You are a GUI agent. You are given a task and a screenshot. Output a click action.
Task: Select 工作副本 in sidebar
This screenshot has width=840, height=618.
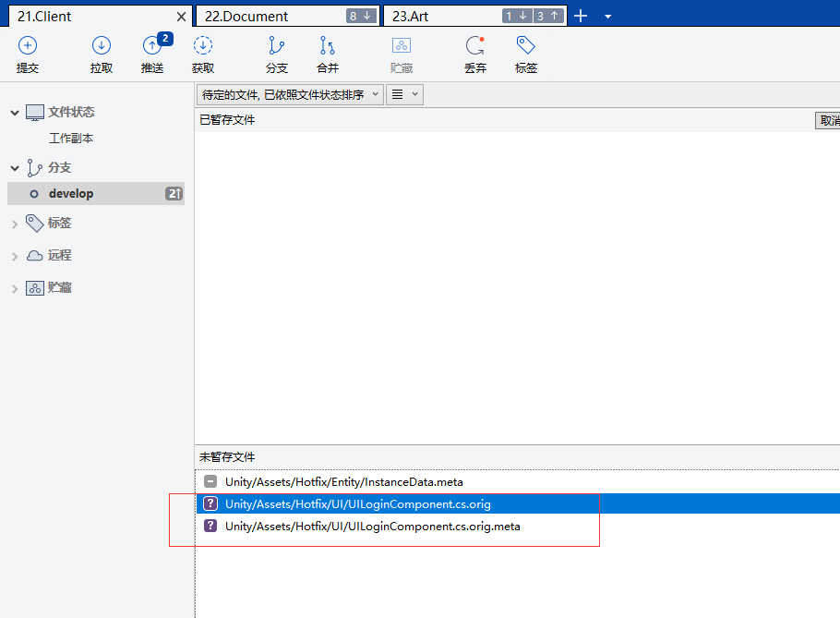[x=71, y=139]
